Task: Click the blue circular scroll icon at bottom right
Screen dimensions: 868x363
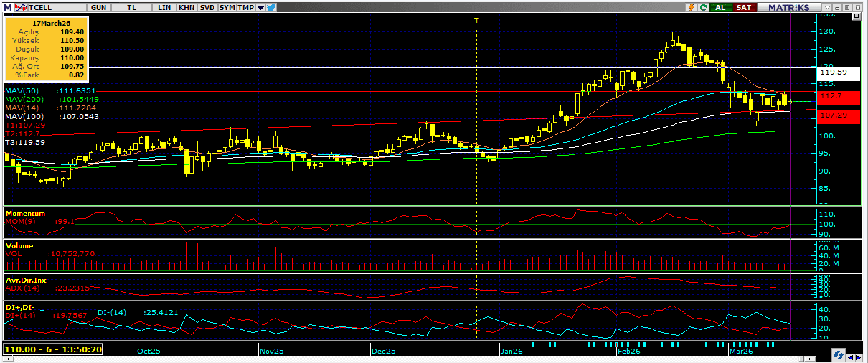Action: [837, 356]
